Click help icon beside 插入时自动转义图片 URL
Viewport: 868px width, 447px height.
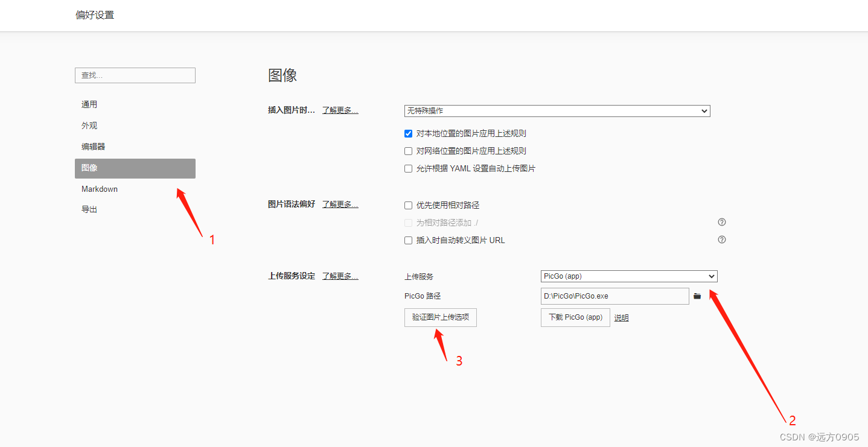[x=721, y=239]
